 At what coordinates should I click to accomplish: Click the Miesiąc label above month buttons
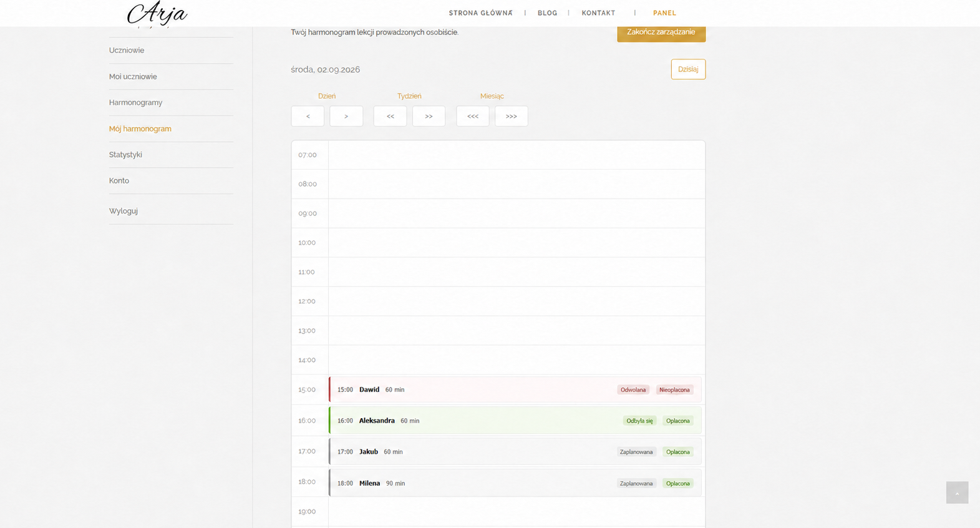tap(492, 96)
